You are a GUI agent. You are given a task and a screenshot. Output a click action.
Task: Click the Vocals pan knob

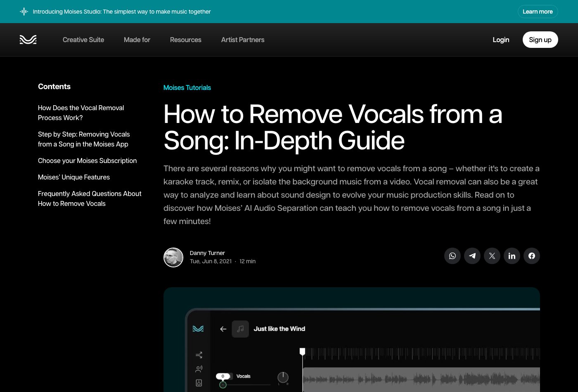(283, 377)
